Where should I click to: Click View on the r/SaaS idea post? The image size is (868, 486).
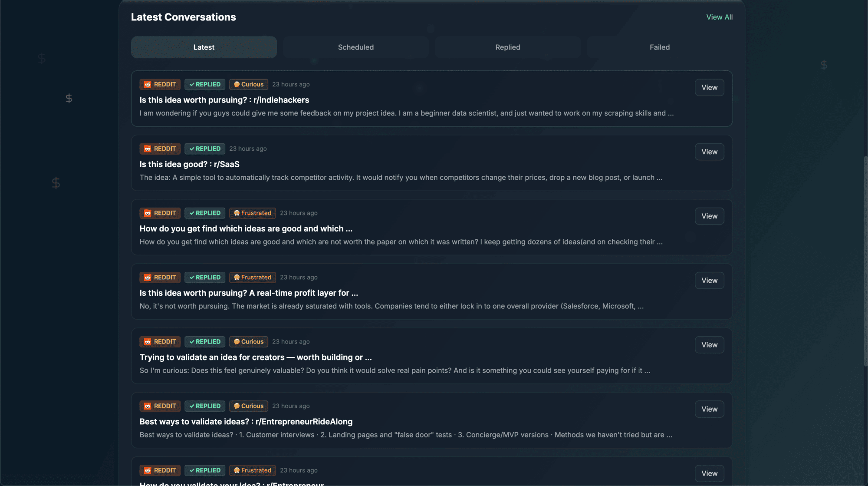coord(709,152)
